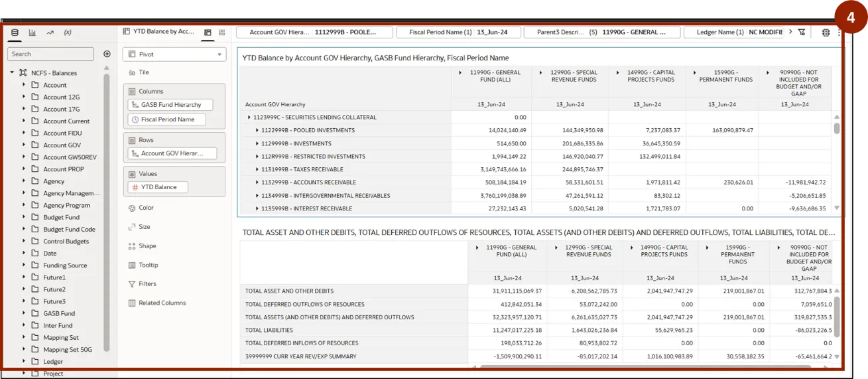
Task: Open the Analytics trend line icon
Action: (x=50, y=33)
